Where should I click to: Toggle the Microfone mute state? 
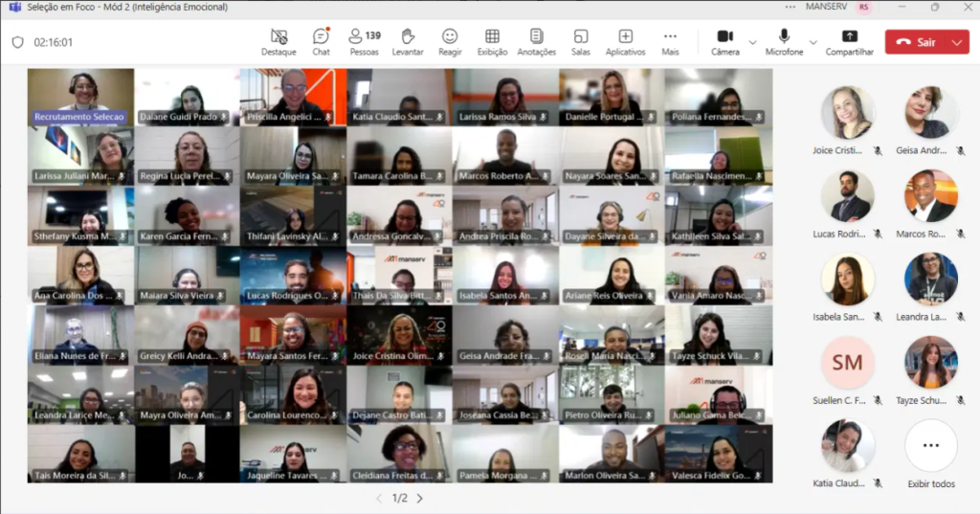(784, 42)
